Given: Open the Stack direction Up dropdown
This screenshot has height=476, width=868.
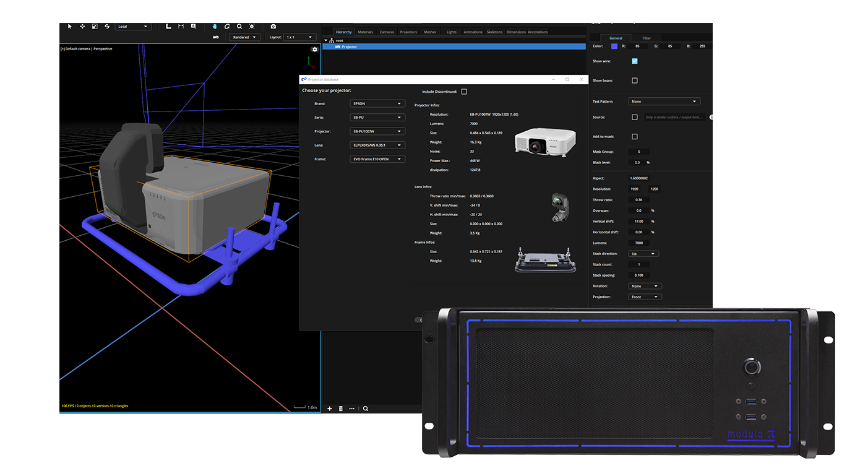Looking at the screenshot, I should 643,254.
